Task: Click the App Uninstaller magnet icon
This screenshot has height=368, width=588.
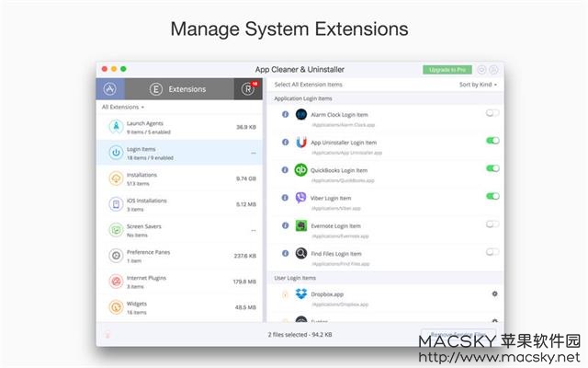Action: (x=300, y=142)
